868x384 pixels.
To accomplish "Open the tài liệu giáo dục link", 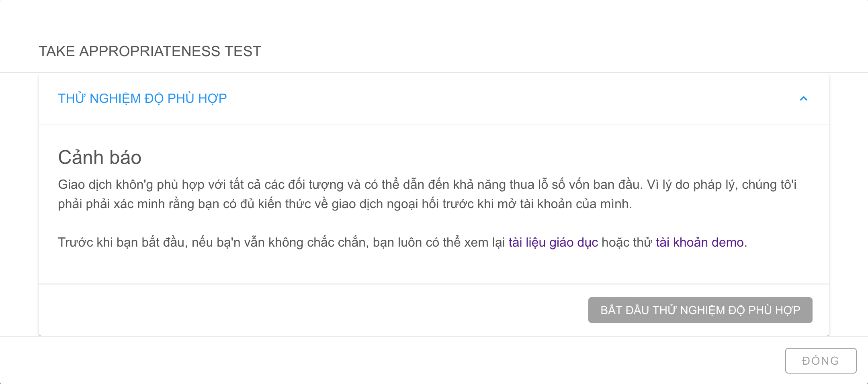I will (553, 243).
